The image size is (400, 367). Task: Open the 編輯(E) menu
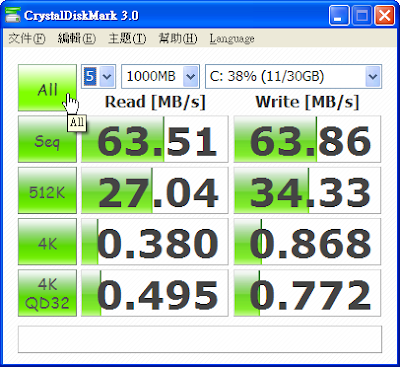[77, 38]
